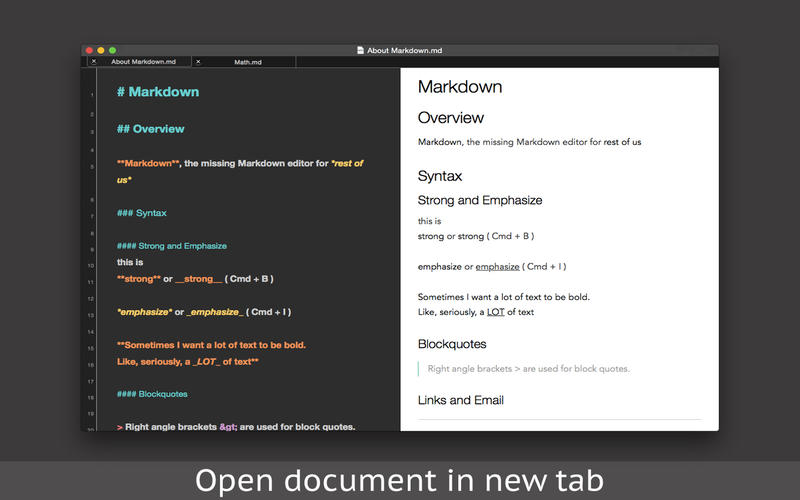Click the '## Overview' line in editor
This screenshot has width=800, height=500.
pos(151,129)
